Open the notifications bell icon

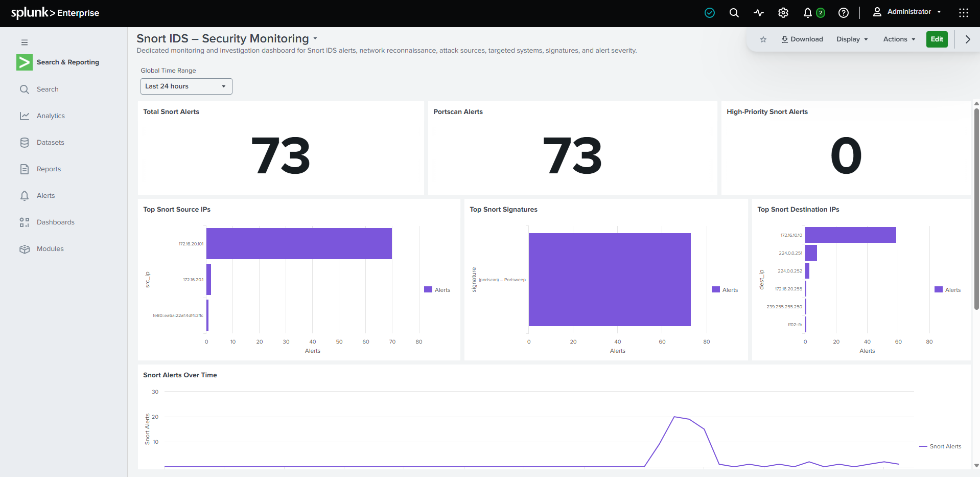(x=808, y=13)
